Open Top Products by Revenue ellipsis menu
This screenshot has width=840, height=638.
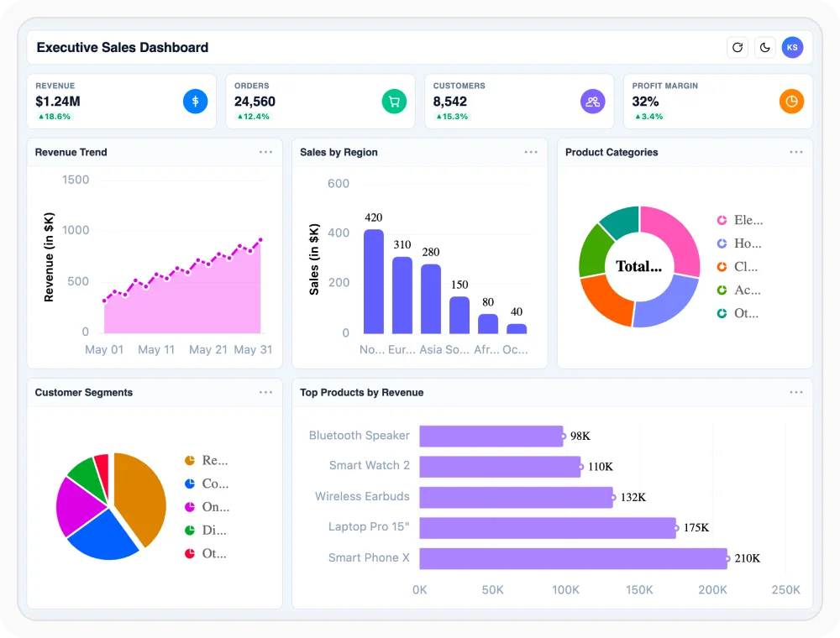796,392
